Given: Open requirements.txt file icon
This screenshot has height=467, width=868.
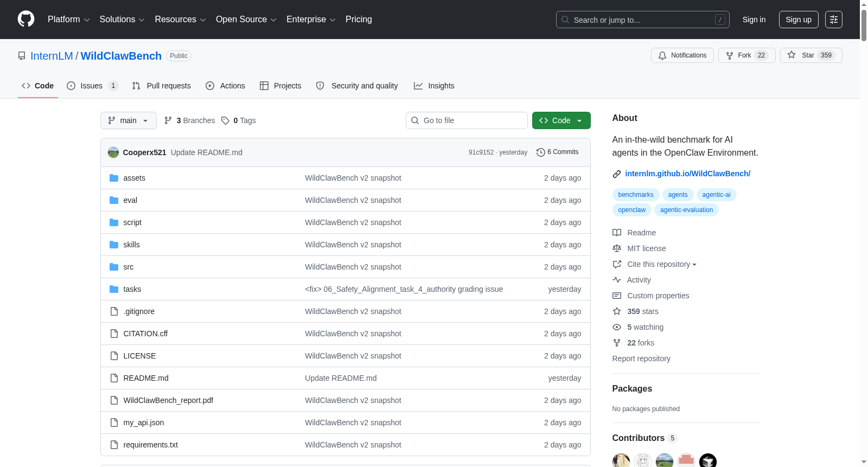Looking at the screenshot, I should pyautogui.click(x=114, y=445).
